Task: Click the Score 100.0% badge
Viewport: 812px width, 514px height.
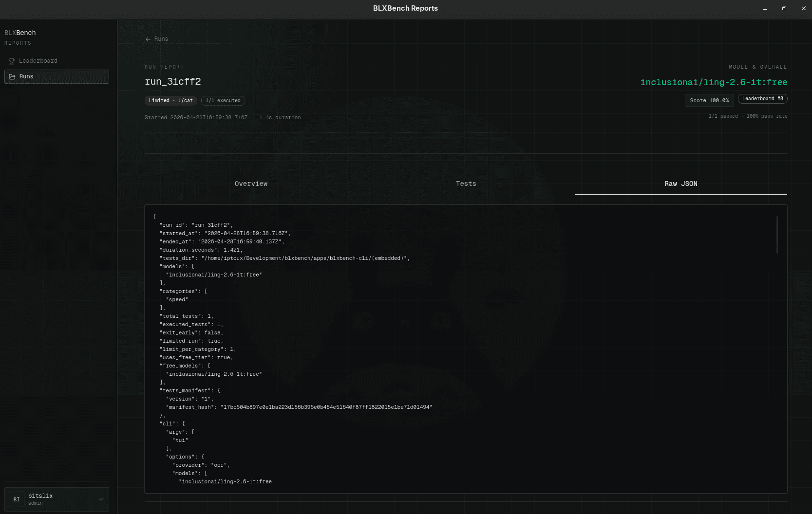Action: (x=709, y=100)
